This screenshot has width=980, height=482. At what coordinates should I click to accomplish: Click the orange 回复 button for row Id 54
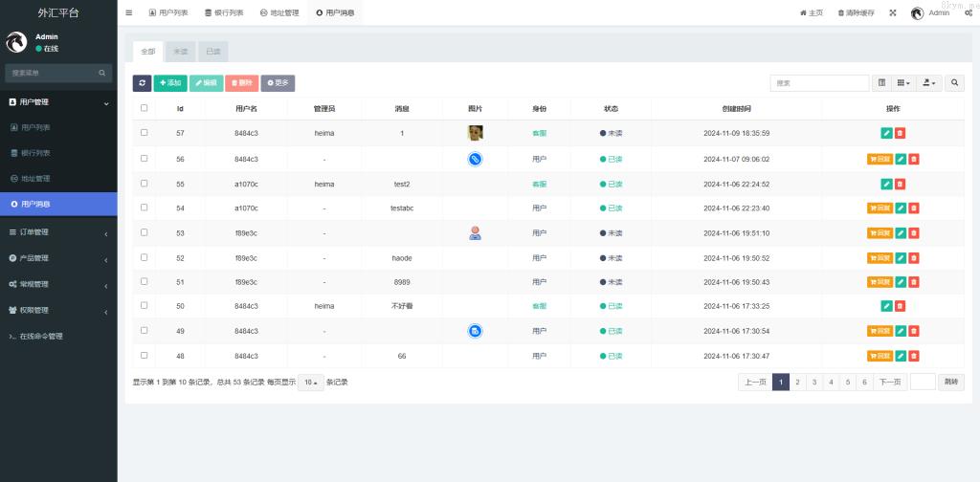879,208
